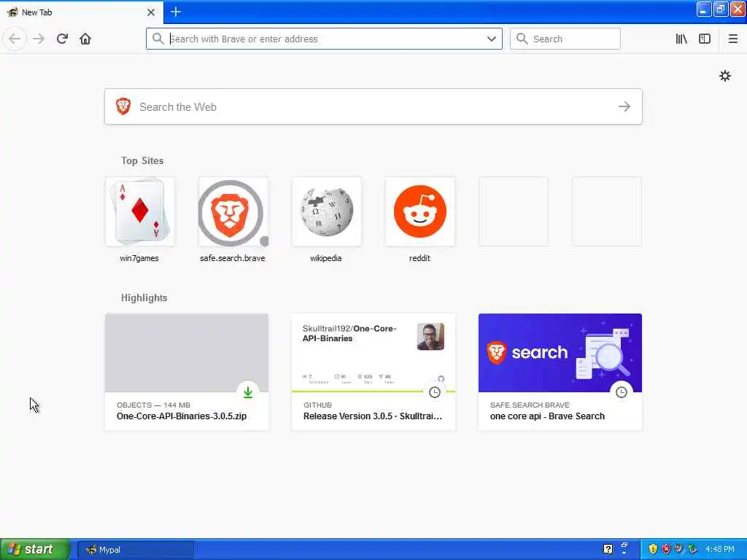Click the red shield alert tray icon

coord(666,549)
